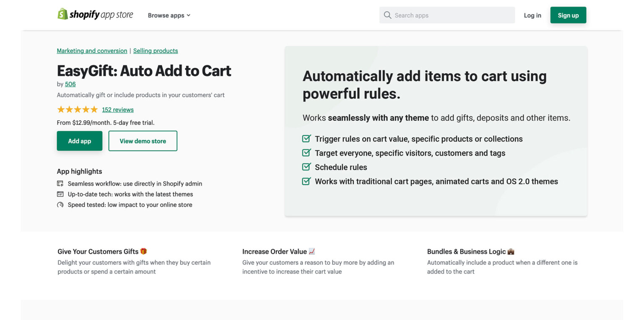Click the green checkmark beside Trigger rules
Image resolution: width=644 pixels, height=320 pixels.
pyautogui.click(x=306, y=138)
